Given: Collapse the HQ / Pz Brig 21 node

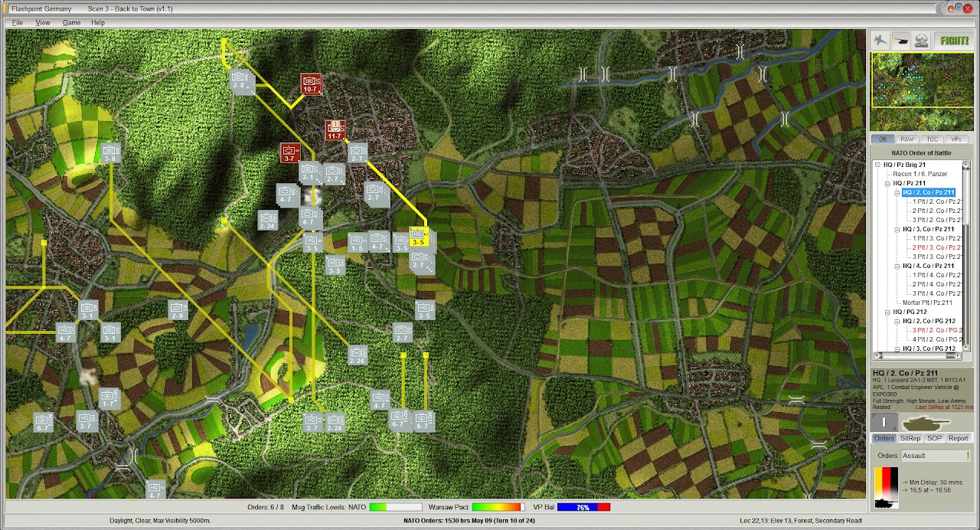Looking at the screenshot, I should pos(878,165).
